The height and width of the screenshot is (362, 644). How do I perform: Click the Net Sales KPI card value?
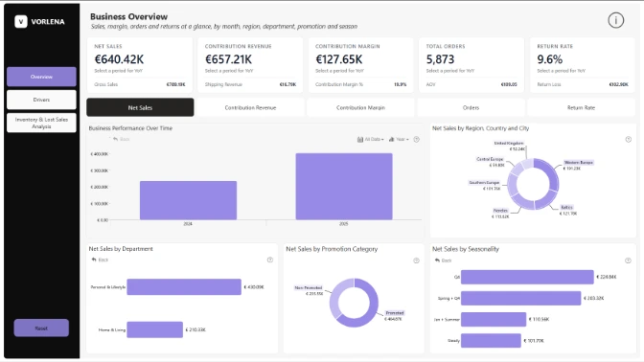coord(119,59)
